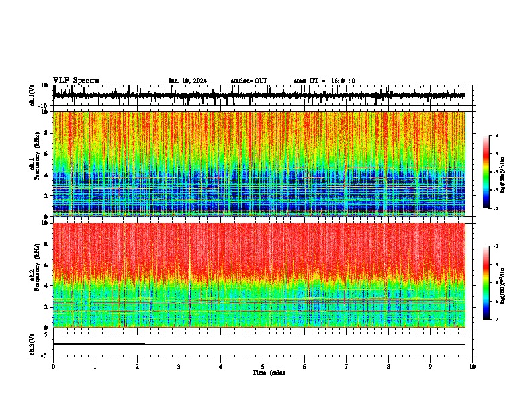Click the "2" kHz tick on ch.1 spectrogram axis
This screenshot has width=532, height=411.
[47, 195]
